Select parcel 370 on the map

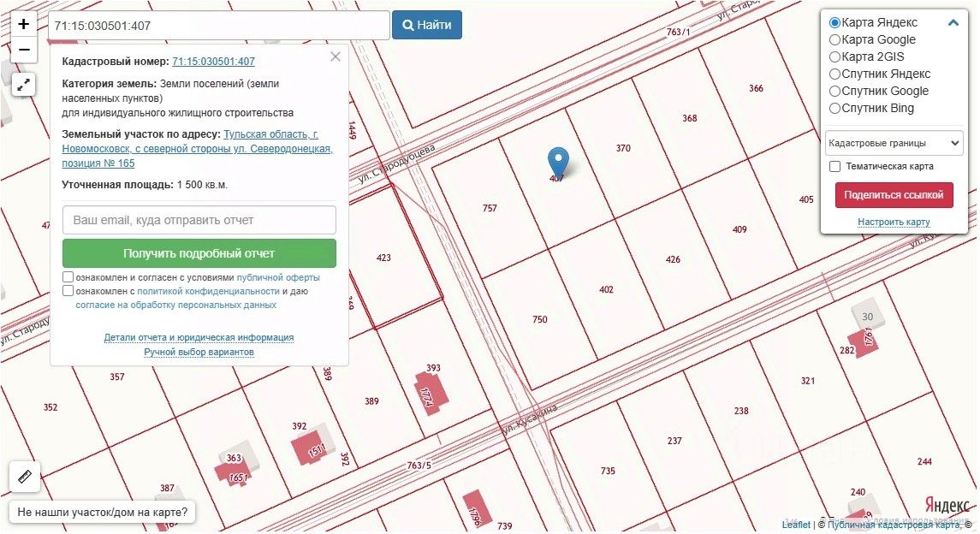[623, 148]
